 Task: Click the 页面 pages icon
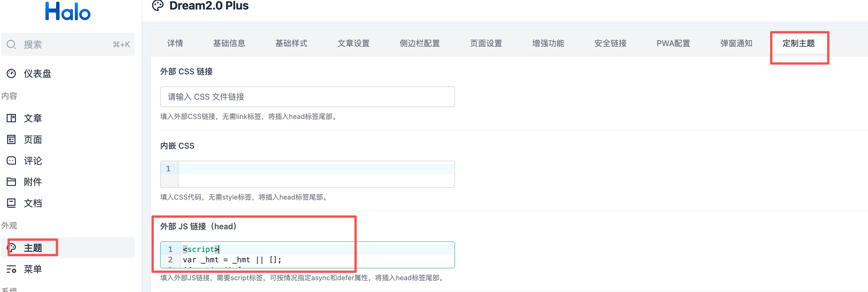[12, 139]
